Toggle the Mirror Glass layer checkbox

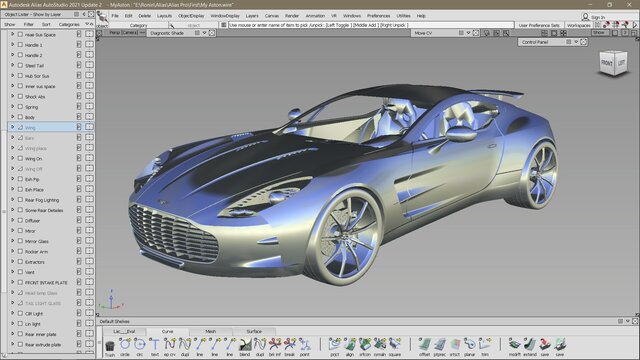pos(20,241)
